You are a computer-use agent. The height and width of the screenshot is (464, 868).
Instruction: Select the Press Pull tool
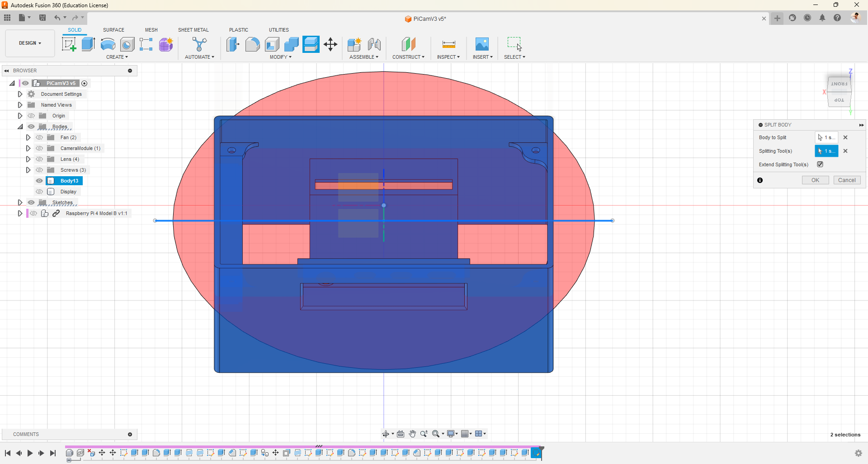233,44
